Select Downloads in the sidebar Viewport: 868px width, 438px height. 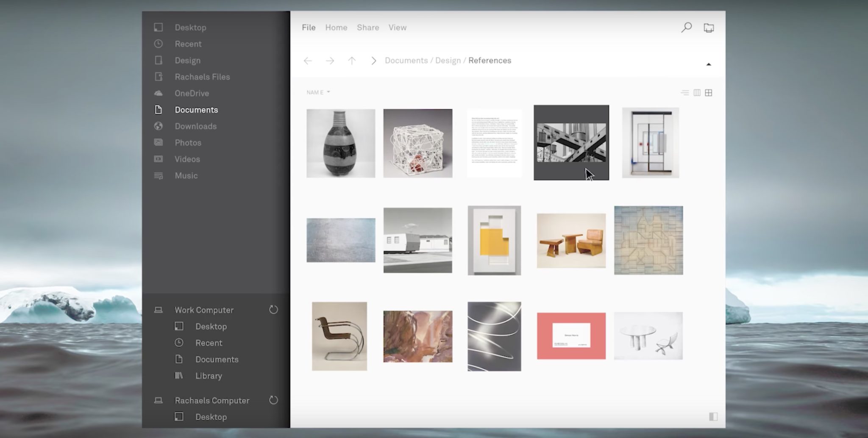tap(195, 126)
